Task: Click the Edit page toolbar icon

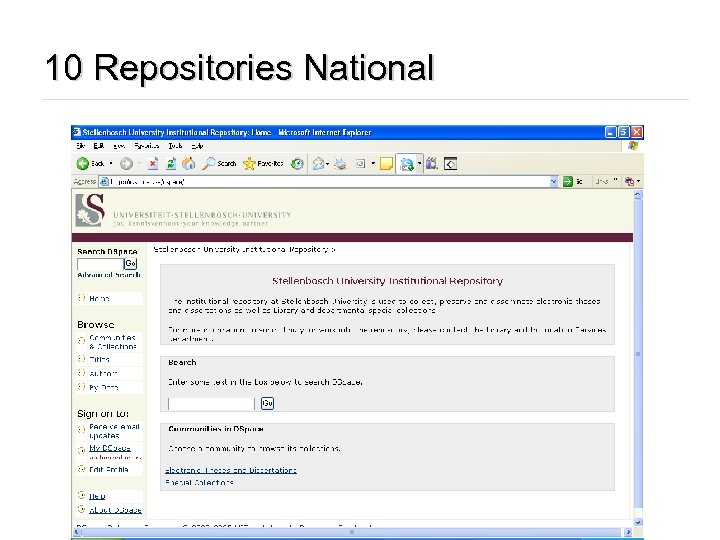Action: (360, 163)
